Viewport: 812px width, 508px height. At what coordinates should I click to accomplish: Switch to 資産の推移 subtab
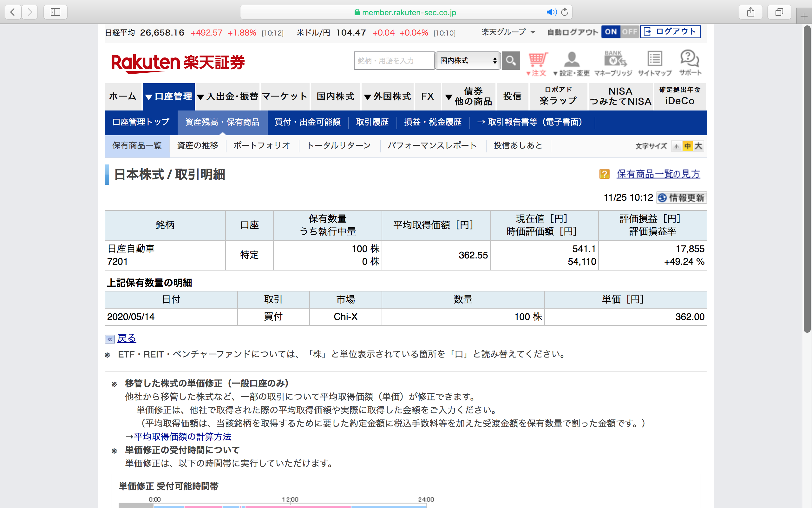(198, 146)
